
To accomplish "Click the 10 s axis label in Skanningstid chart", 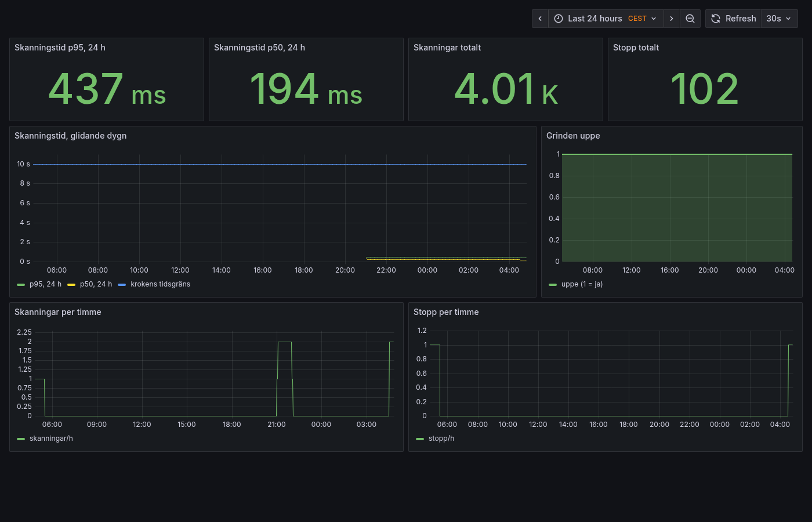I will [x=23, y=164].
